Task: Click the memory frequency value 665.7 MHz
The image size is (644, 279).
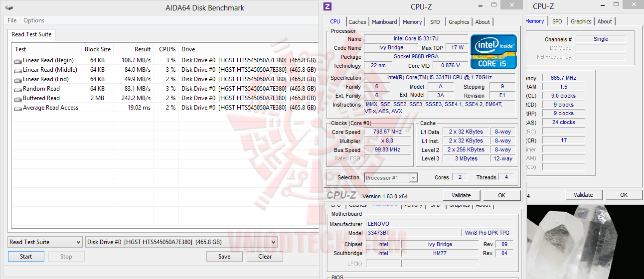Action: (x=563, y=78)
